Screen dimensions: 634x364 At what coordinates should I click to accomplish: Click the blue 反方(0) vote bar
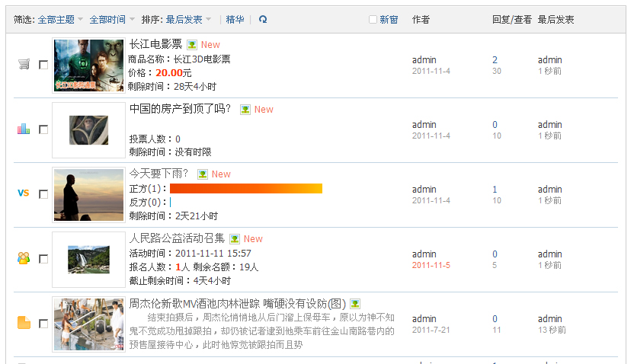(x=170, y=202)
